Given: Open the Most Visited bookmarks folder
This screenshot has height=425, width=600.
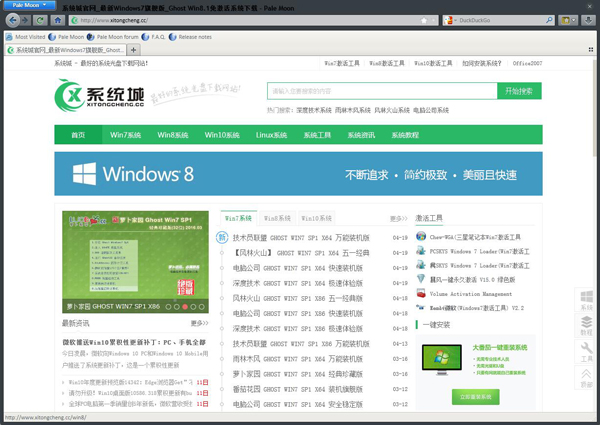Looking at the screenshot, I should [26, 37].
